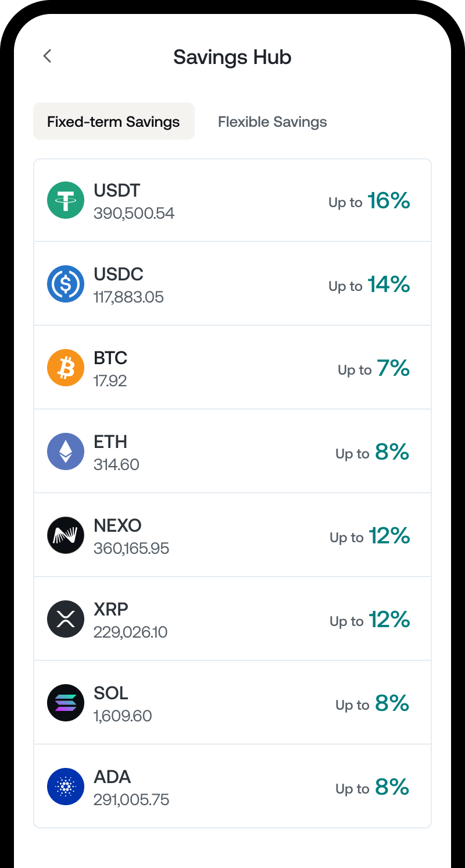Tap the back arrow icon
Image resolution: width=465 pixels, height=868 pixels.
pyautogui.click(x=48, y=56)
